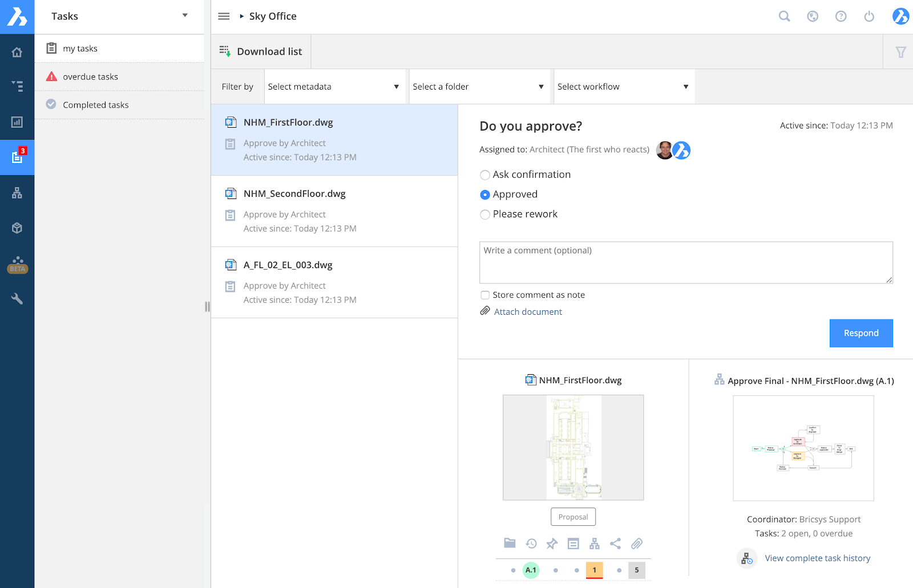Open the workflows icon in left sidebar
913x588 pixels.
pos(17,193)
